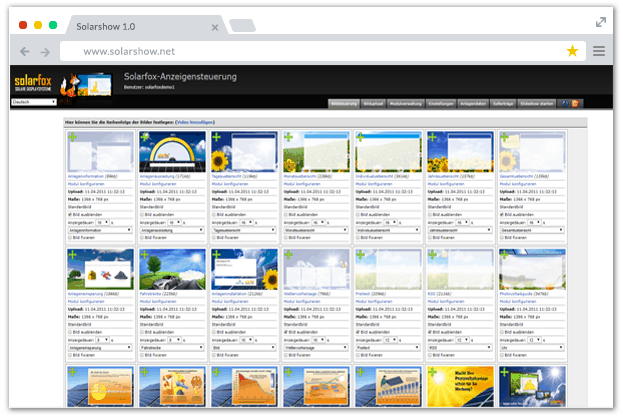Open the Einstellungen tab
The width and height of the screenshot is (623, 416).
tap(441, 104)
